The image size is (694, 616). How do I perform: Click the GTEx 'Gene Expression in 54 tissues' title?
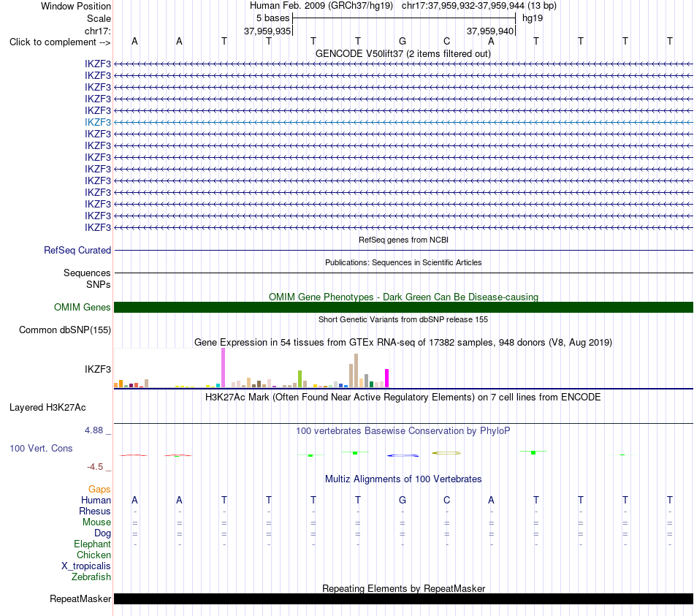tap(403, 342)
